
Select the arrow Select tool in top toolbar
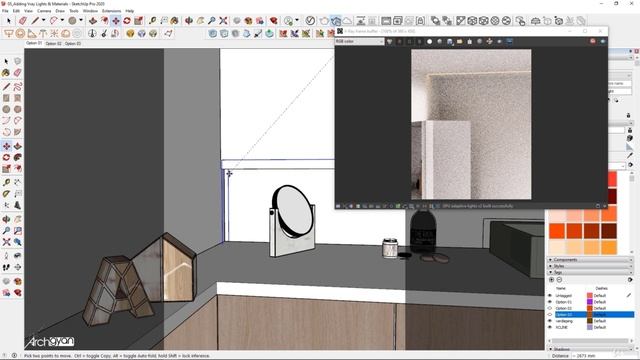pos(9,20)
